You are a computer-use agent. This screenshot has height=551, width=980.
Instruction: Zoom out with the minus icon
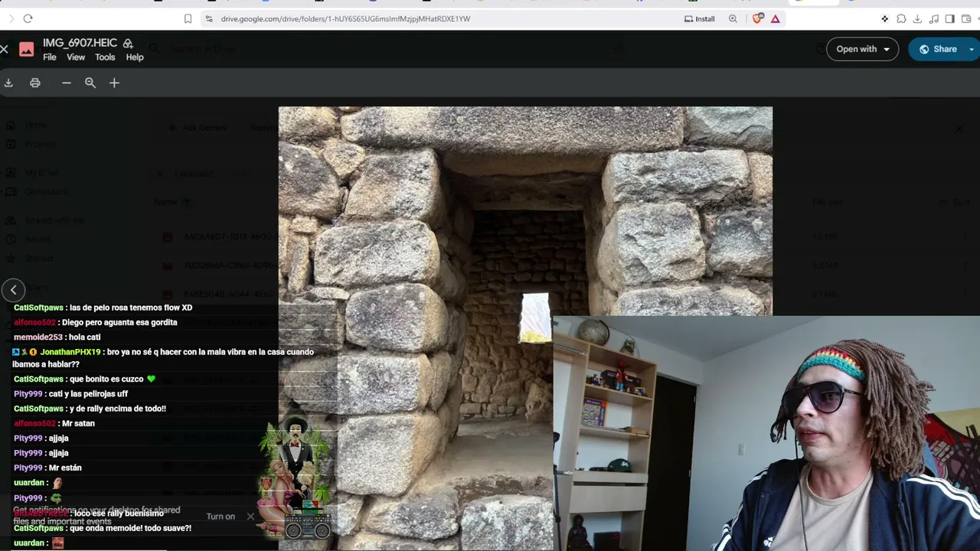(x=67, y=83)
